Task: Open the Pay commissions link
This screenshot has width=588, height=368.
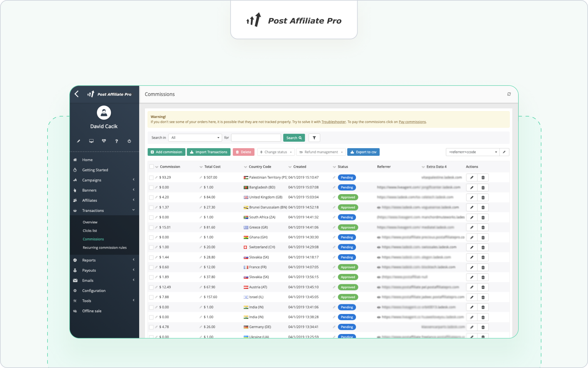Action: click(x=412, y=122)
